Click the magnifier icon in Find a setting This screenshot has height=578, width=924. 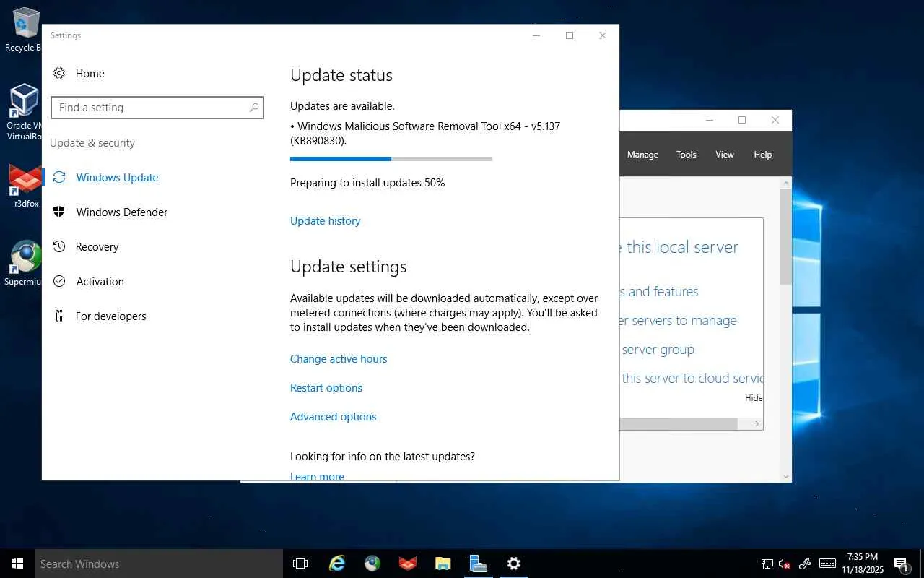tap(254, 108)
